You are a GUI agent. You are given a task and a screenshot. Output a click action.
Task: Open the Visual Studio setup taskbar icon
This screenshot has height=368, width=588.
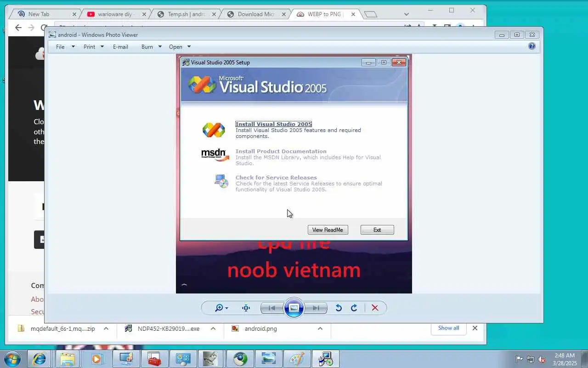[x=326, y=359]
